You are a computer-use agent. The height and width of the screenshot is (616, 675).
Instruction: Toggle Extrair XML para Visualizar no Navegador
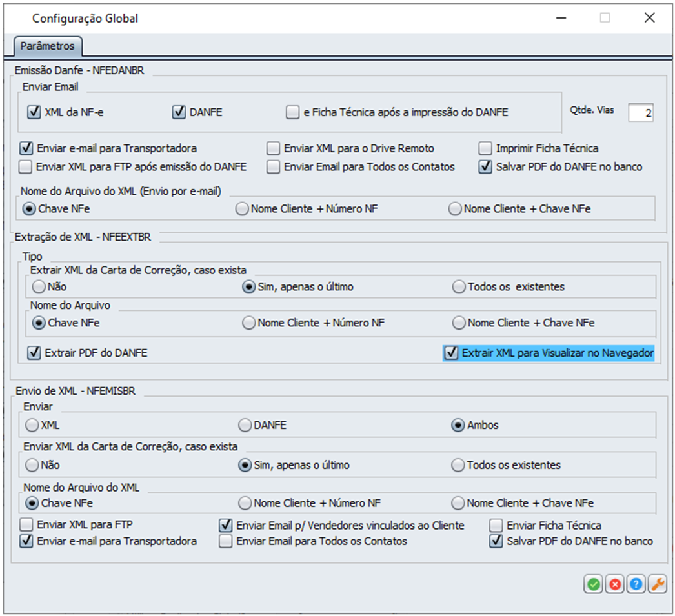(x=450, y=353)
